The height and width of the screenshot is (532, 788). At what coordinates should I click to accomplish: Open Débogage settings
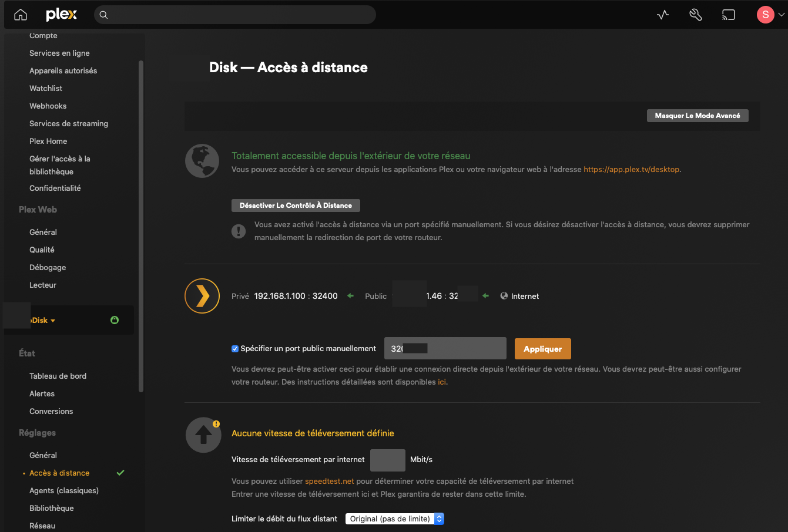click(x=48, y=267)
